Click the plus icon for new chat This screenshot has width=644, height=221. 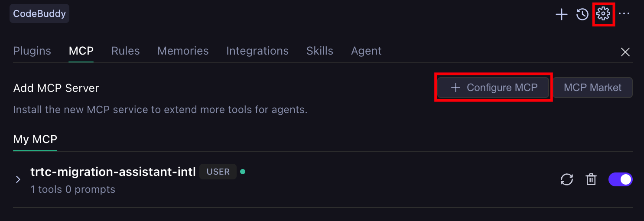(562, 14)
